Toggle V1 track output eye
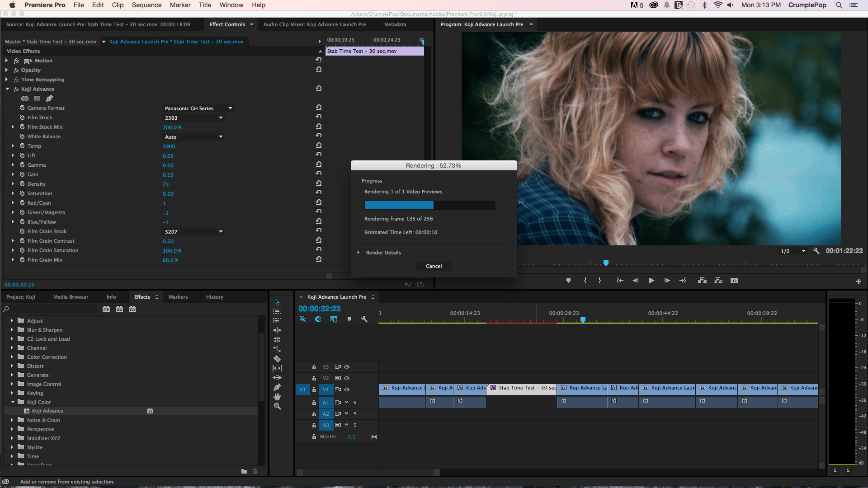 point(347,389)
